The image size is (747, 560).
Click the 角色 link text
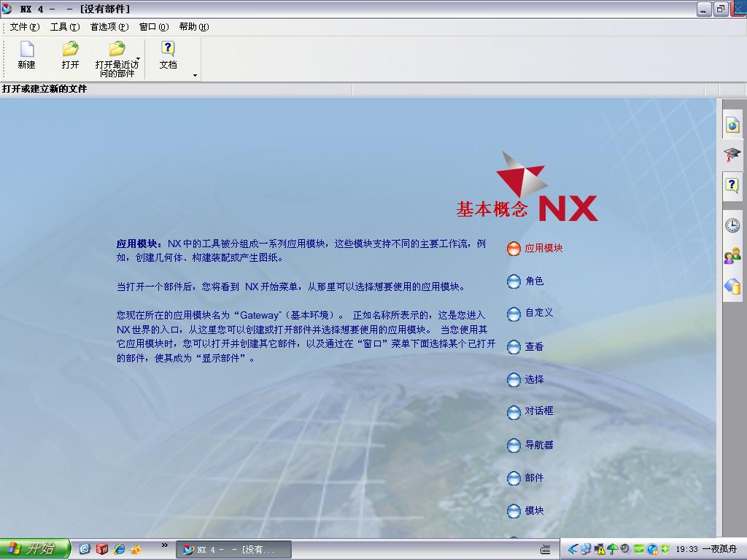pyautogui.click(x=534, y=281)
